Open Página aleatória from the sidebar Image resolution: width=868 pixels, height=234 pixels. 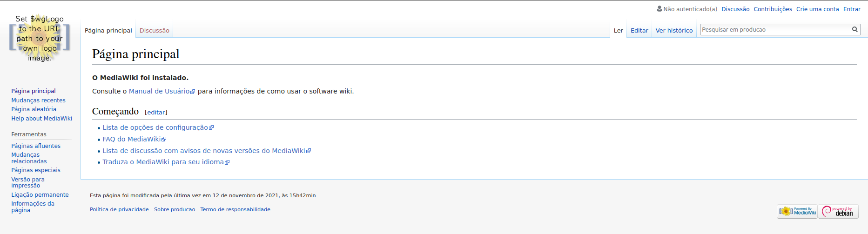[x=34, y=109]
